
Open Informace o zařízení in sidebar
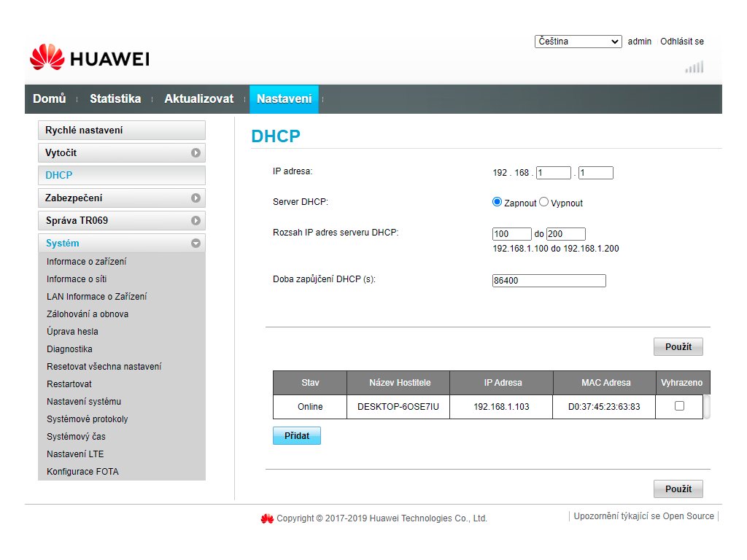[x=86, y=262]
